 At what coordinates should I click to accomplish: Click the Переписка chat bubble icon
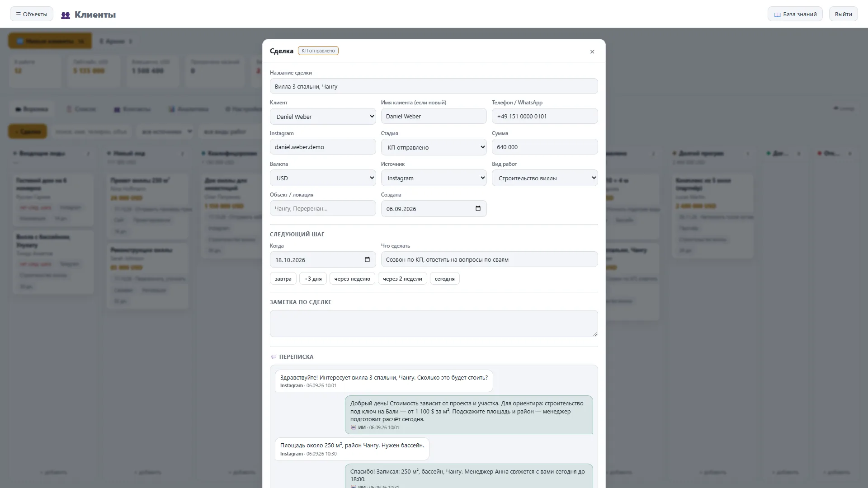click(273, 357)
